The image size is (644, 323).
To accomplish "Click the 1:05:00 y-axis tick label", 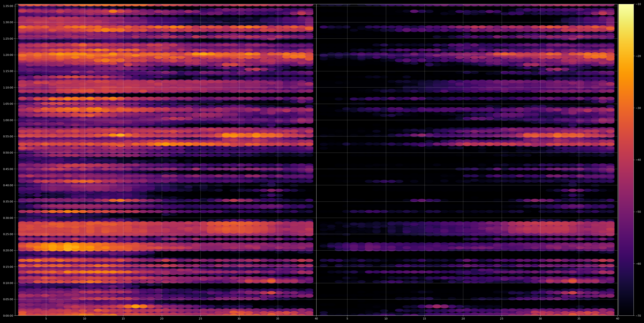I will coord(8,104).
